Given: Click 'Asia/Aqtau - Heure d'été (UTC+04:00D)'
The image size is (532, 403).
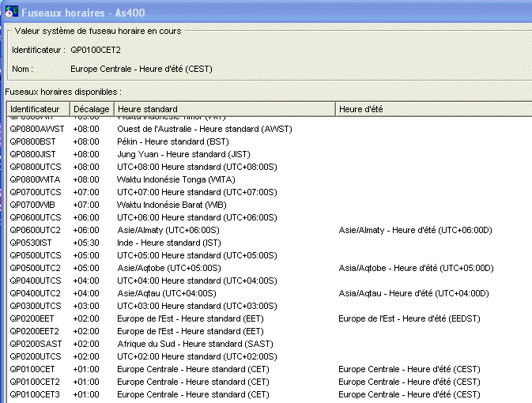Looking at the screenshot, I should tap(413, 293).
